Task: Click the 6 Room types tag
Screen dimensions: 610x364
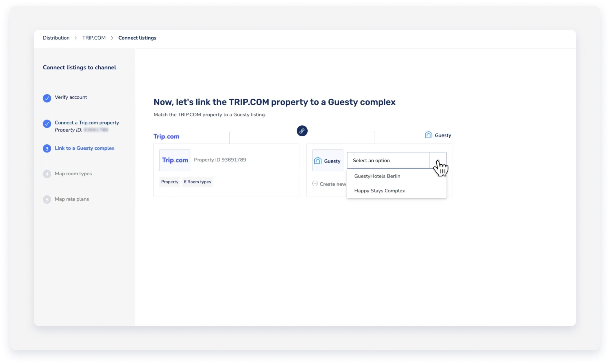Action: (x=197, y=182)
